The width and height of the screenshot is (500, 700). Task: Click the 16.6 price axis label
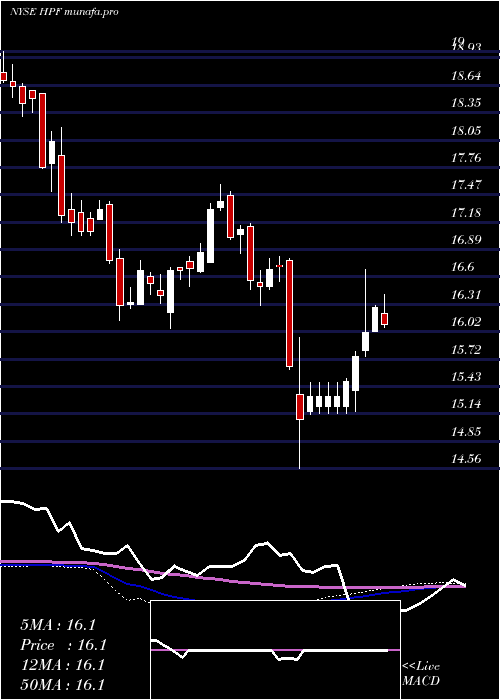click(462, 267)
